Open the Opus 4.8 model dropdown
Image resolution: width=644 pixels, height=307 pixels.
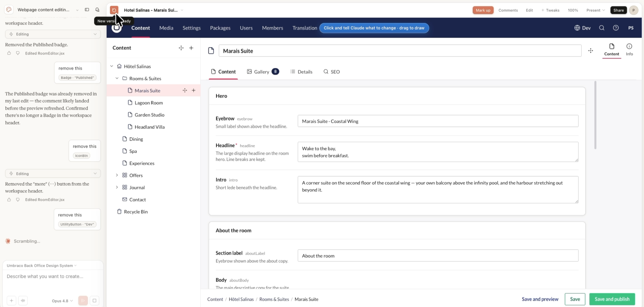click(x=62, y=301)
